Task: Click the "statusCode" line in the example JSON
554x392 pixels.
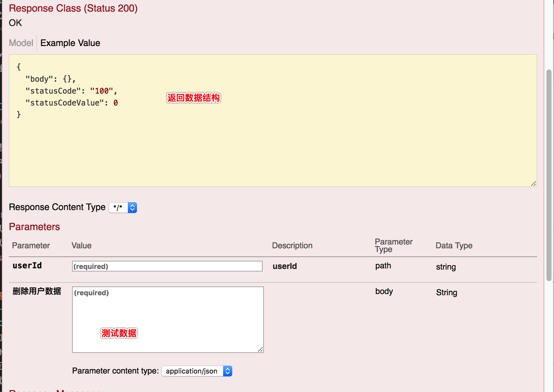Action: [x=71, y=91]
